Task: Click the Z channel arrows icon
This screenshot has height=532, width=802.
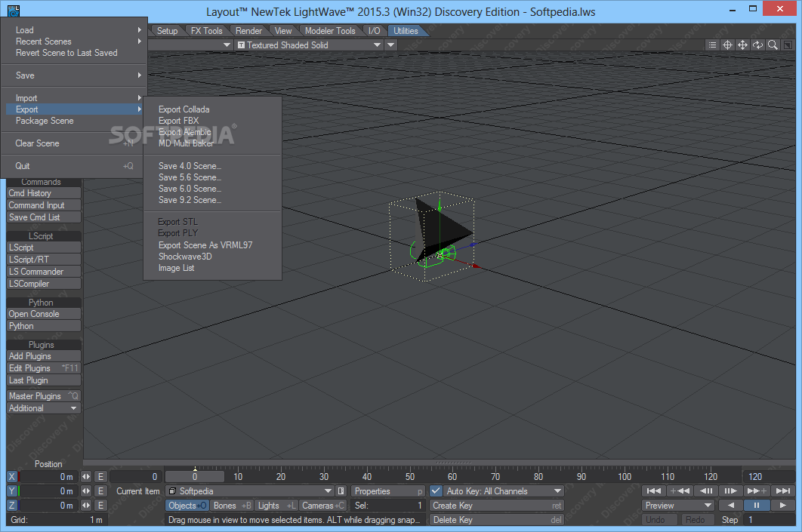Action: [86, 505]
